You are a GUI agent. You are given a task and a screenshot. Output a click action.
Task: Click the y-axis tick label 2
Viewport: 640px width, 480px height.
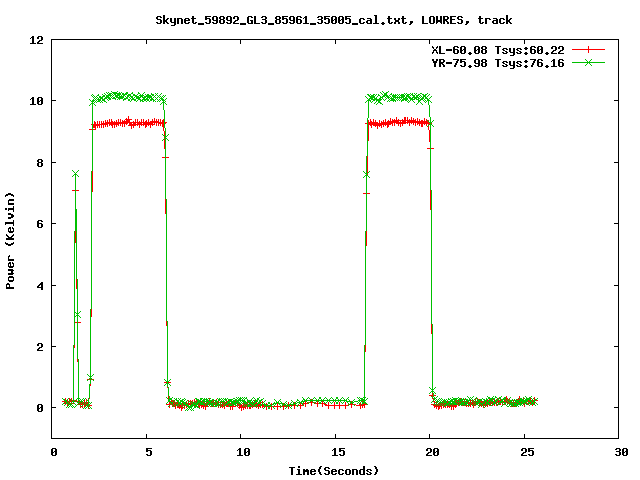pyautogui.click(x=40, y=347)
